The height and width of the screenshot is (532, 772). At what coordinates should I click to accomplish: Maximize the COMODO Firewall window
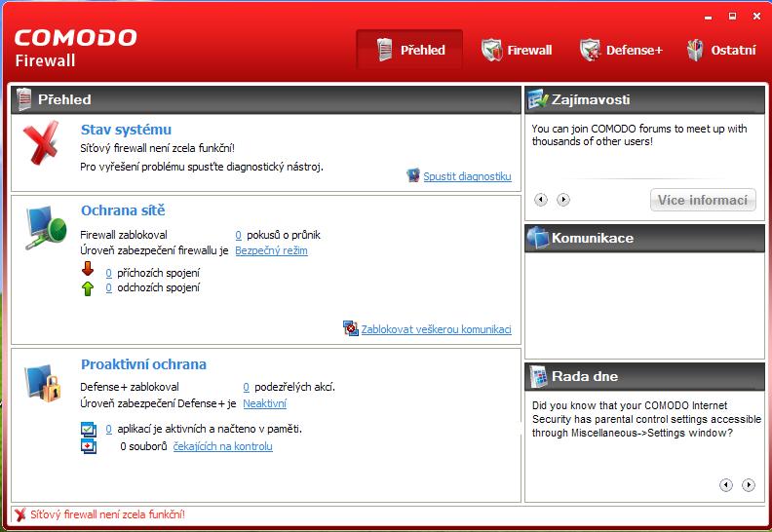tap(733, 17)
